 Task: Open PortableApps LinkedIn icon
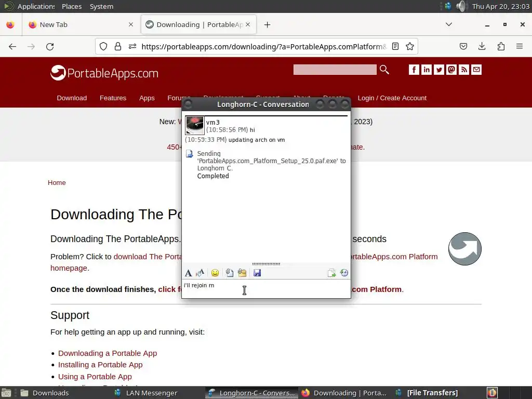427,70
